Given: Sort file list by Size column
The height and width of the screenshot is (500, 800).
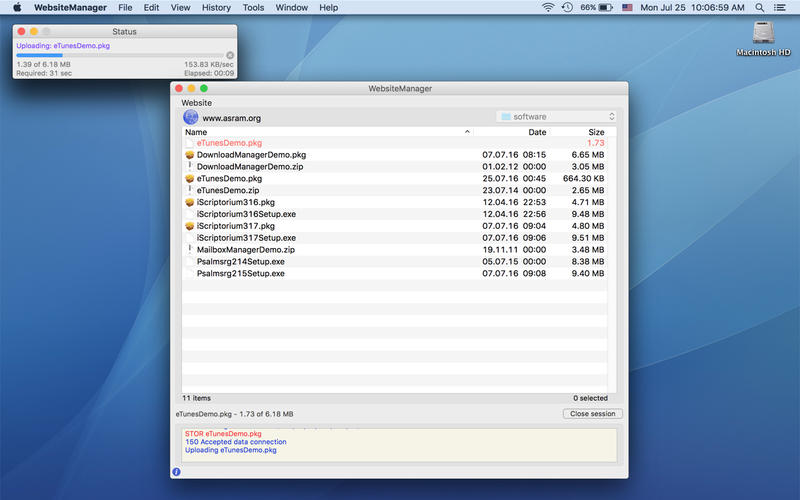Looking at the screenshot, I should [x=596, y=132].
